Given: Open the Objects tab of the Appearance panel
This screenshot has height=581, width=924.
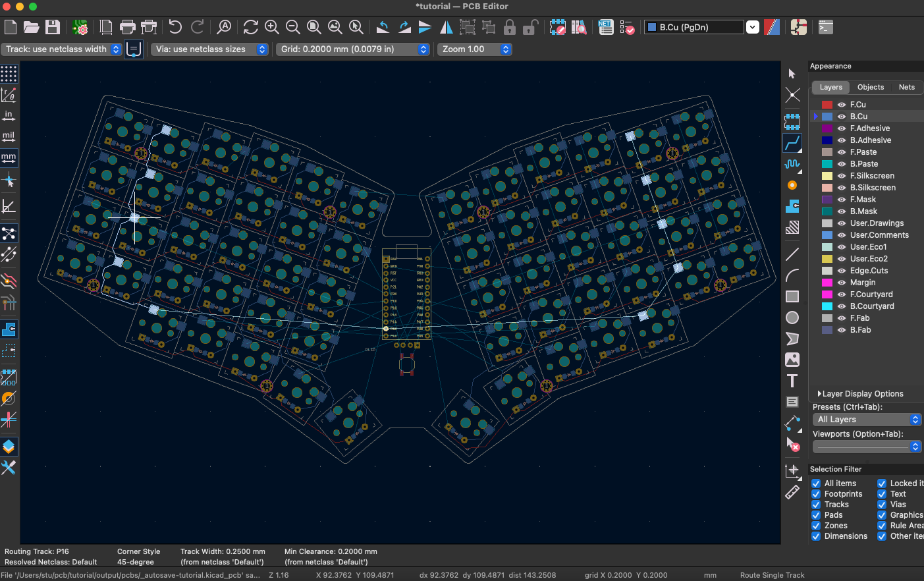Looking at the screenshot, I should [x=870, y=87].
